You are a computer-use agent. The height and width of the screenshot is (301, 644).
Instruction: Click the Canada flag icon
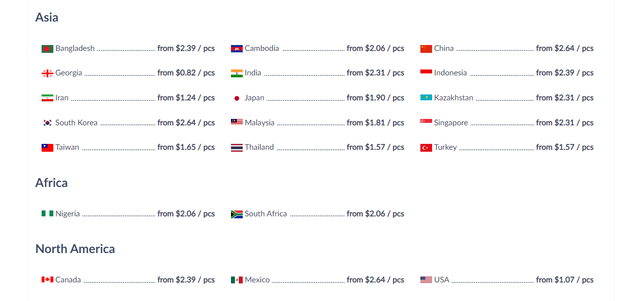(x=47, y=280)
